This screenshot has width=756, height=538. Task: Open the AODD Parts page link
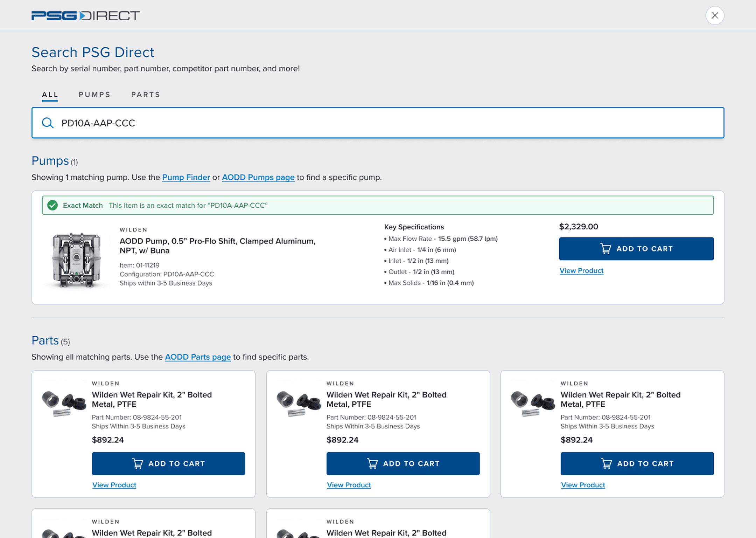(x=198, y=357)
